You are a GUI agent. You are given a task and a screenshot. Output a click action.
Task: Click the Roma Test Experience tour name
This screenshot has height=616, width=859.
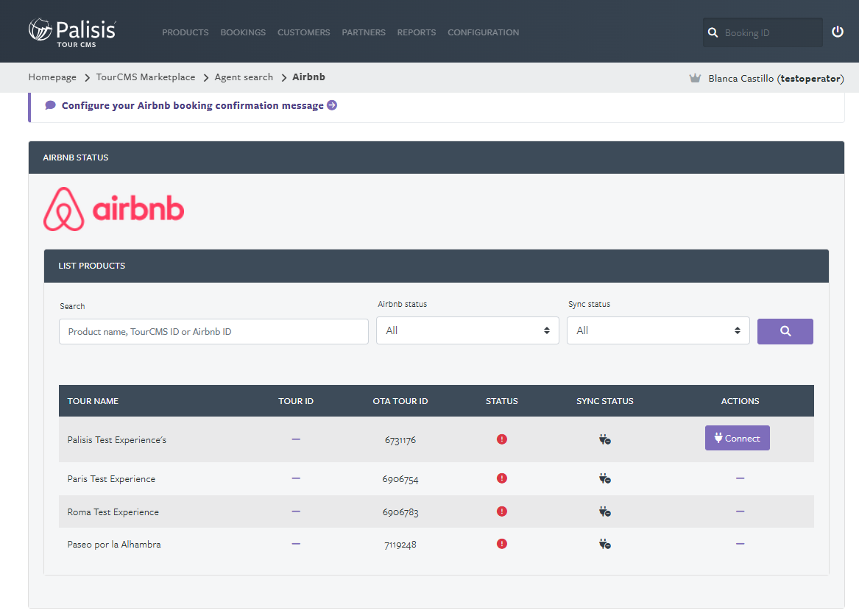tap(113, 512)
